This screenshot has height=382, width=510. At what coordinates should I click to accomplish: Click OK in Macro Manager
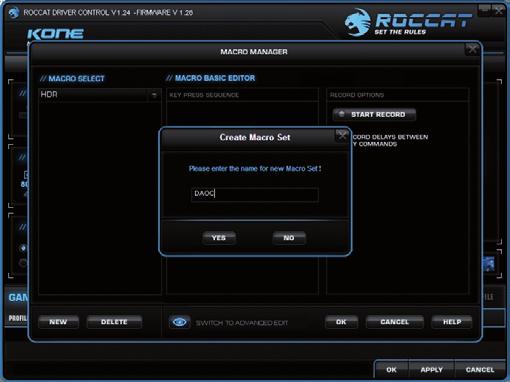coord(341,322)
